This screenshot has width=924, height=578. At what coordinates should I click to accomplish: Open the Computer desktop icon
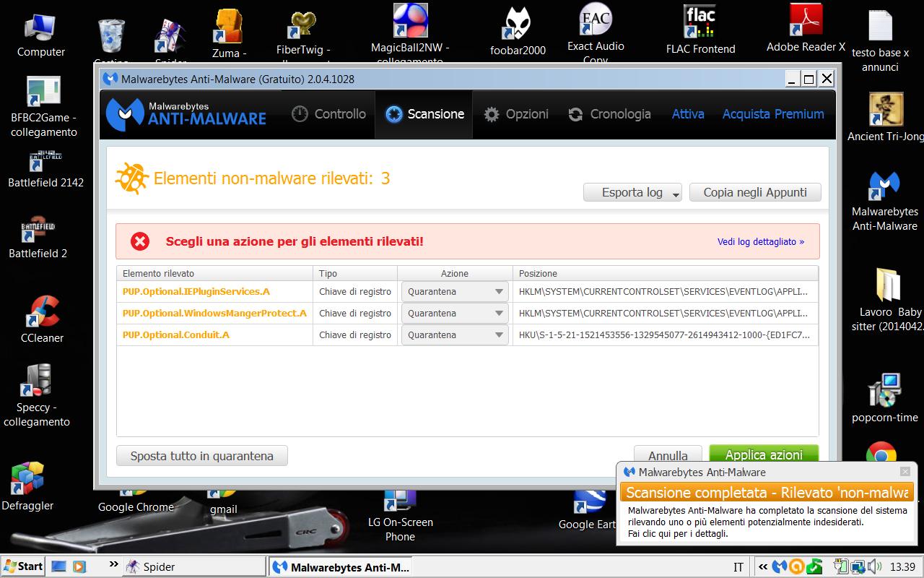(x=41, y=35)
